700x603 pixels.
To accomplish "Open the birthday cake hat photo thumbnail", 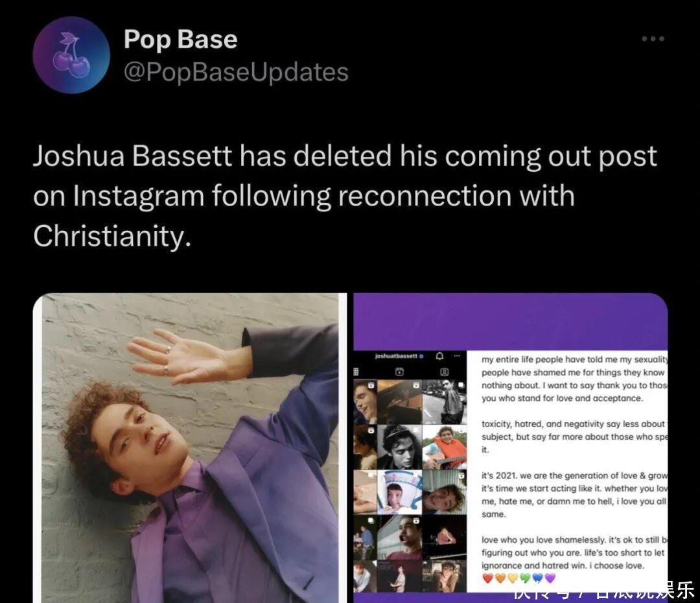I will pyautogui.click(x=399, y=492).
